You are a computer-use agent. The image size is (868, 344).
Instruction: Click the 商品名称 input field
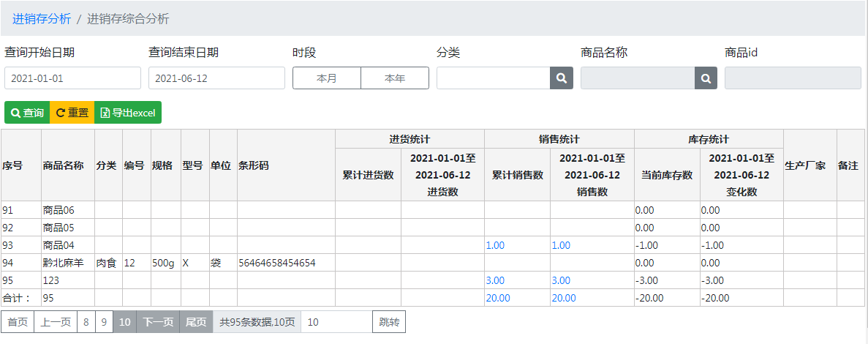638,78
